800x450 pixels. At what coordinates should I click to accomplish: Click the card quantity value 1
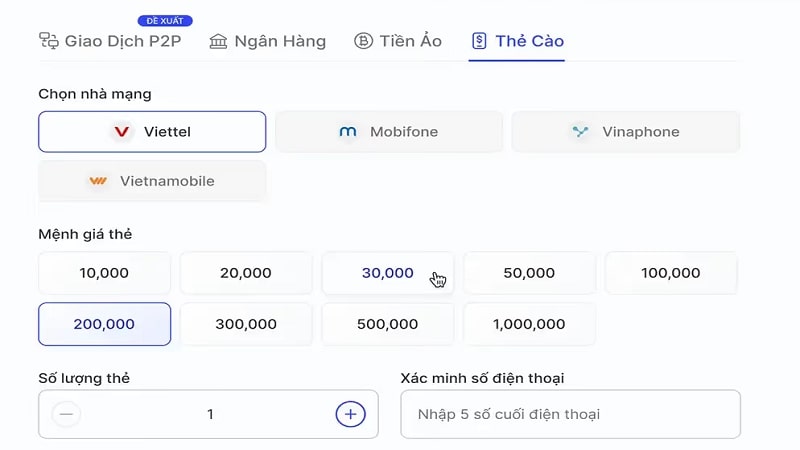(210, 414)
